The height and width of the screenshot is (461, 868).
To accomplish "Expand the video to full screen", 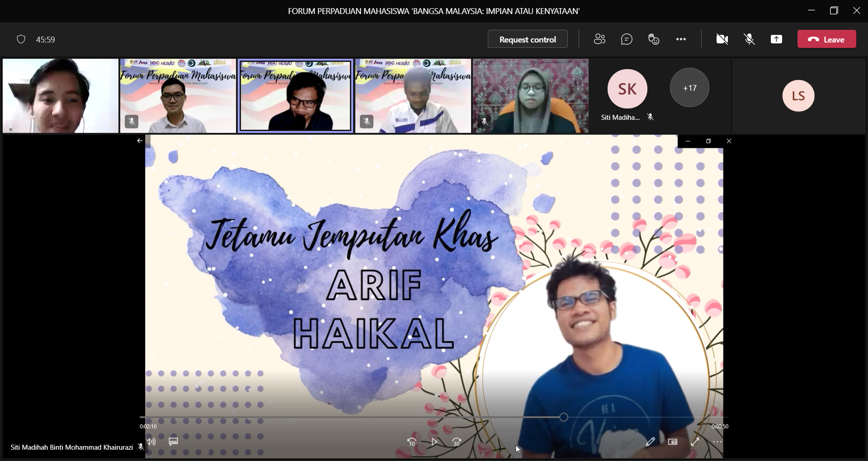I will [x=695, y=442].
